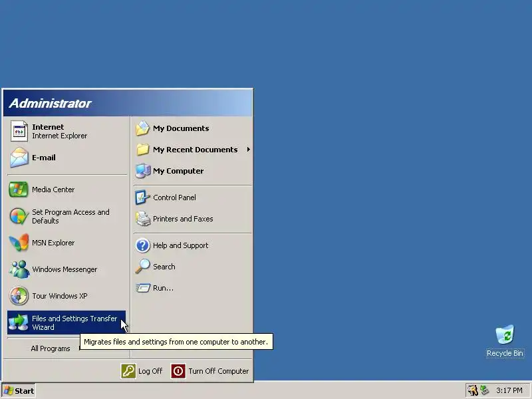Click the 'My Recent Documents' text
This screenshot has height=399, width=532.
pos(195,150)
